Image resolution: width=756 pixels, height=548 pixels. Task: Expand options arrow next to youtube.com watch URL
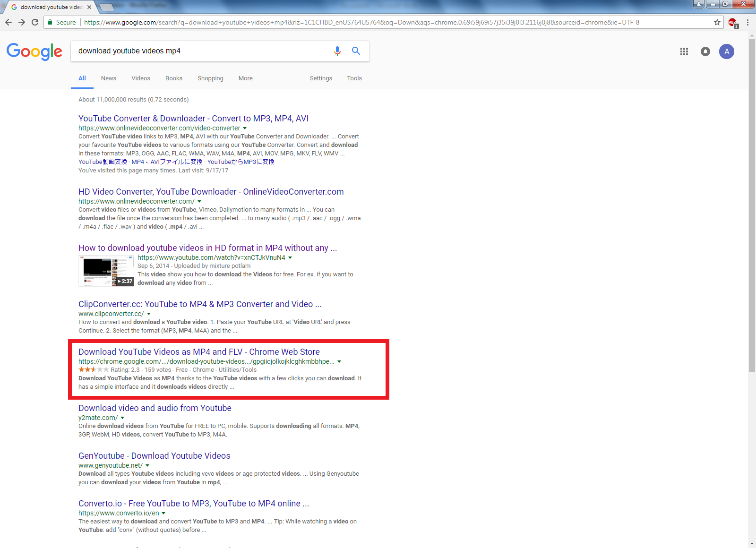(x=290, y=257)
